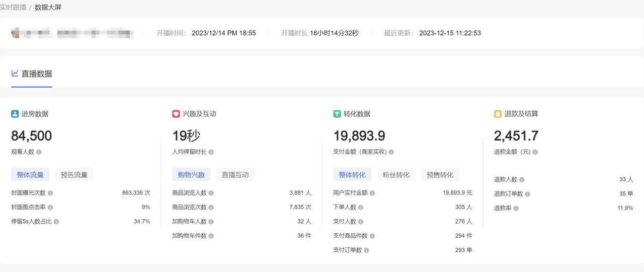
Task: Click info icon next to 支付商品件数
Action: click(x=372, y=236)
